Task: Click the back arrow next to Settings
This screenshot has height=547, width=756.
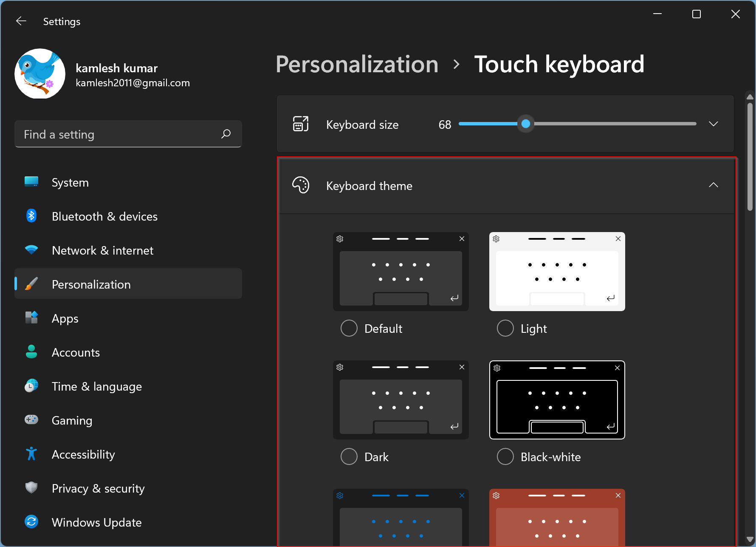Action: click(21, 21)
